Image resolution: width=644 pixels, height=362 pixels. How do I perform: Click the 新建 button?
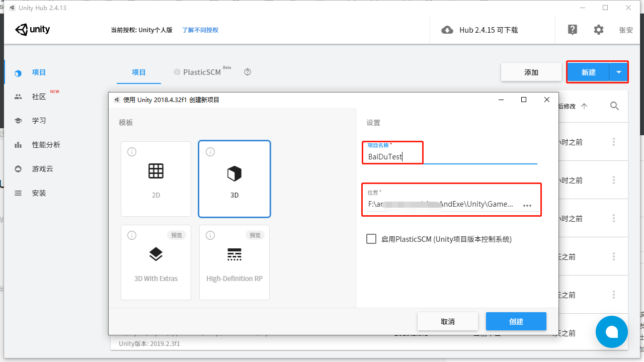(x=588, y=72)
